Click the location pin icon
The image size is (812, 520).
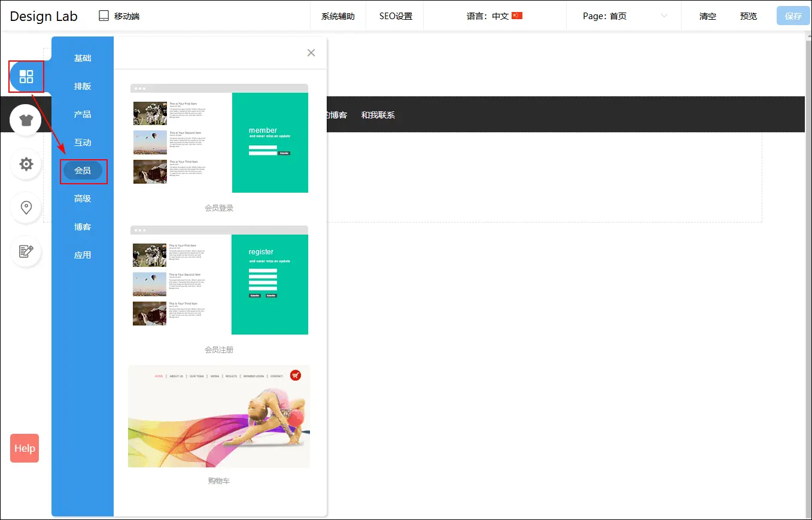click(26, 208)
